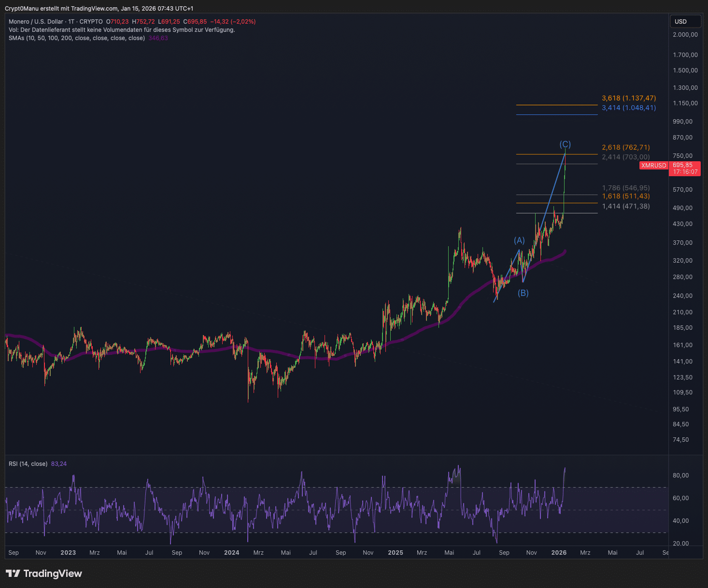Screen dimensions: 708x588
Task: Click the purple SMA value 346,63
Action: (x=158, y=38)
